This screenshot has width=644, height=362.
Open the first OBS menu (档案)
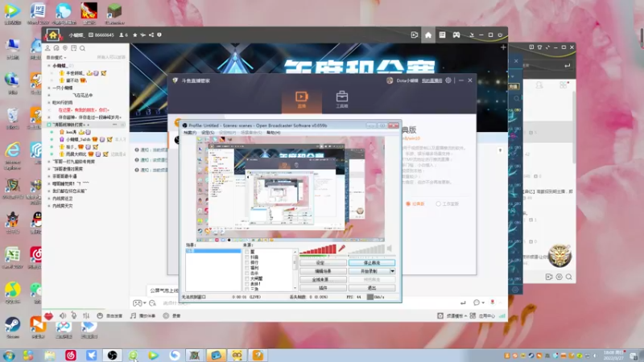click(189, 133)
